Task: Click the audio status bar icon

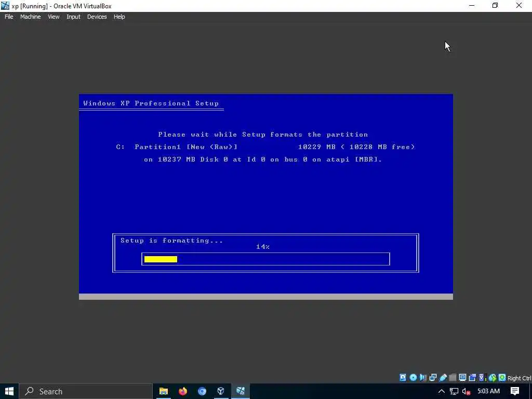Action: (423, 378)
